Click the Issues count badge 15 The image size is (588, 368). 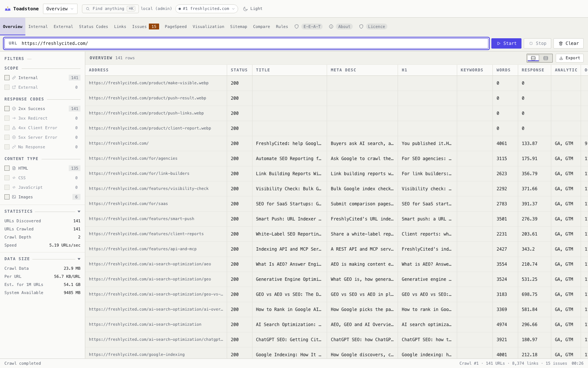(x=154, y=26)
